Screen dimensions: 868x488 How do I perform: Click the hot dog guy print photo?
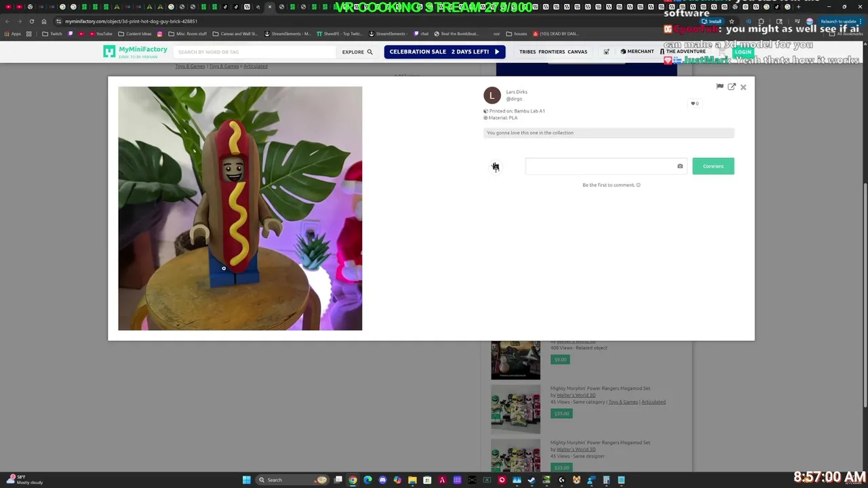[x=240, y=208]
